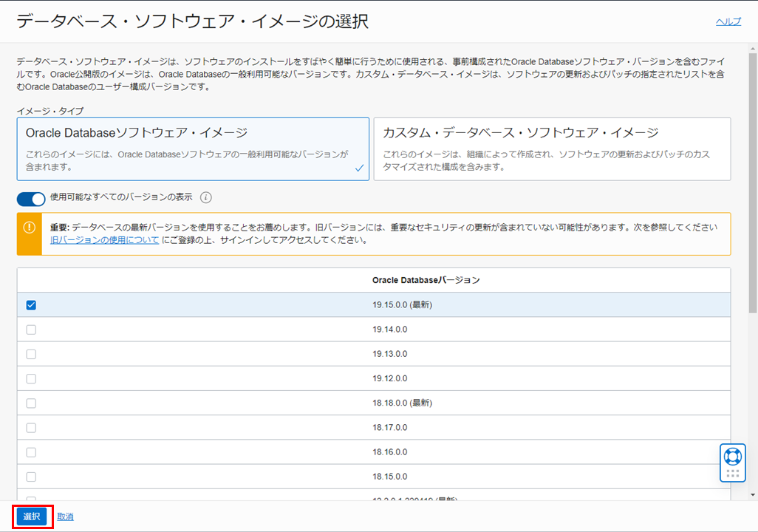Click the blue 選択 button
This screenshot has height=532, width=758.
[x=32, y=516]
